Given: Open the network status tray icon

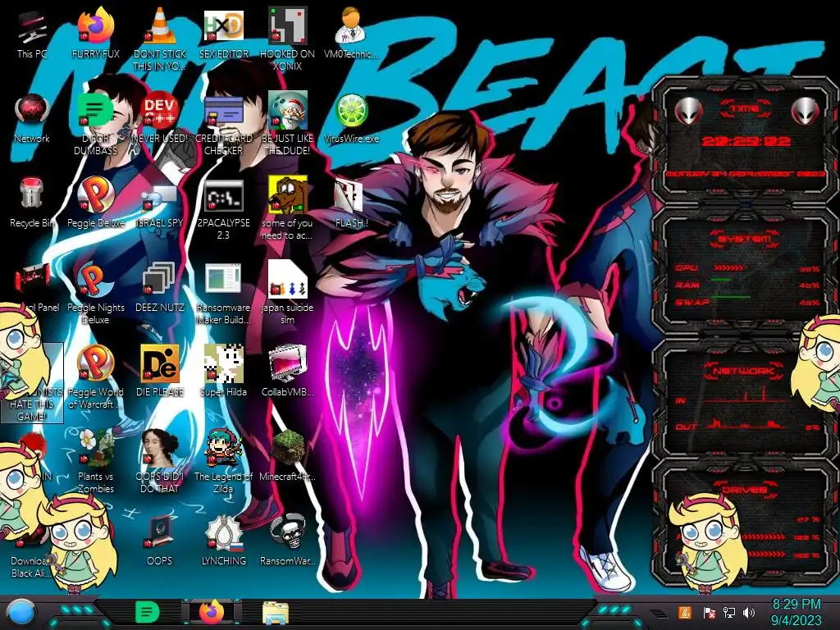Looking at the screenshot, I should point(729,613).
